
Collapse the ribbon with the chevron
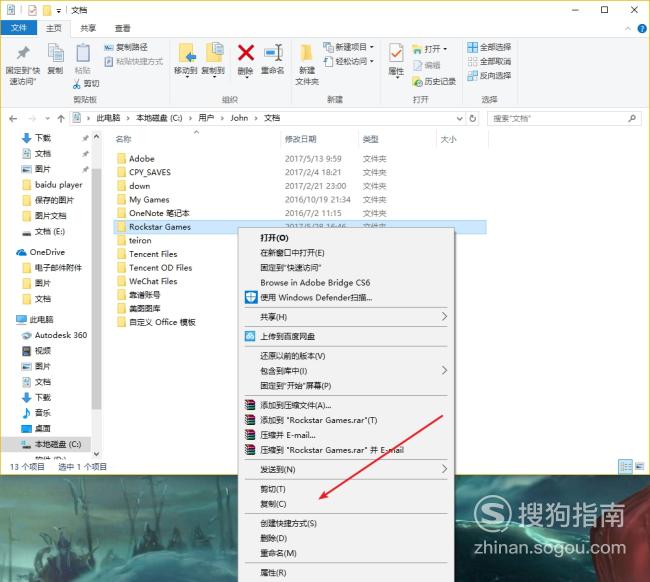point(628,28)
